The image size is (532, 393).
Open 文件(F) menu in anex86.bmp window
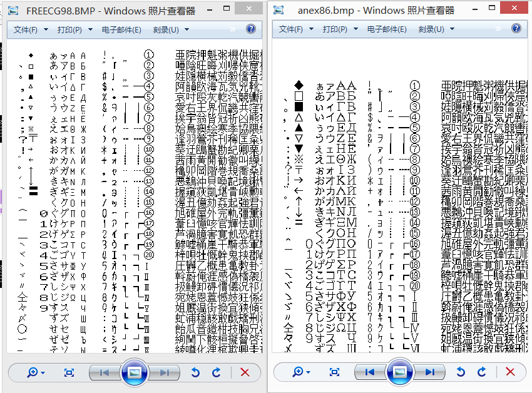(x=291, y=29)
